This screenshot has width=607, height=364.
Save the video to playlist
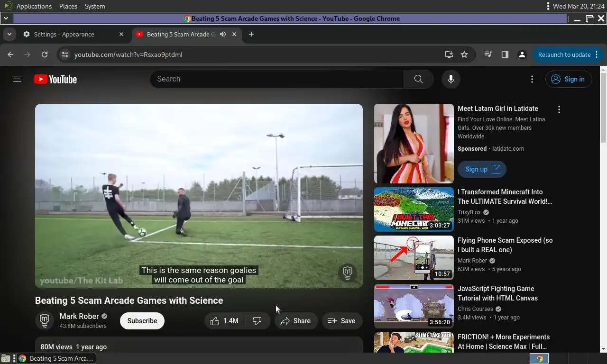pyautogui.click(x=342, y=321)
